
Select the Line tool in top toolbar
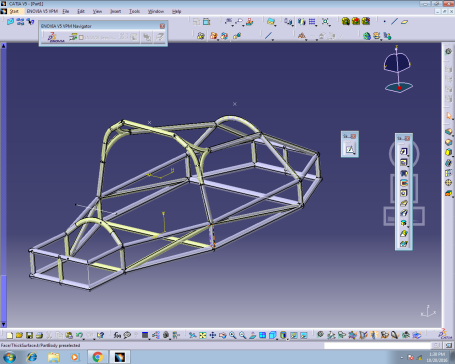pyautogui.click(x=394, y=22)
